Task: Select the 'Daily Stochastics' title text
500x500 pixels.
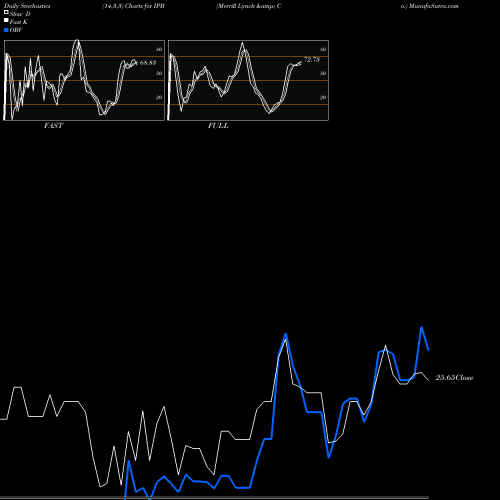Action: 27,6
